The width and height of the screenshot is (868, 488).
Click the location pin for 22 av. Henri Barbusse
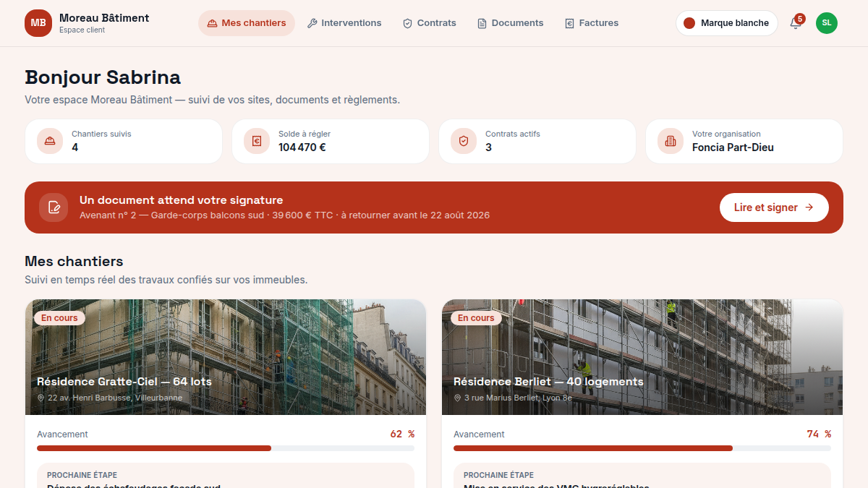[41, 398]
